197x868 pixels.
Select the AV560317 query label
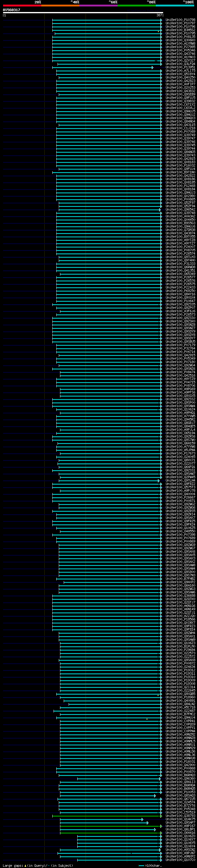(x=11, y=10)
